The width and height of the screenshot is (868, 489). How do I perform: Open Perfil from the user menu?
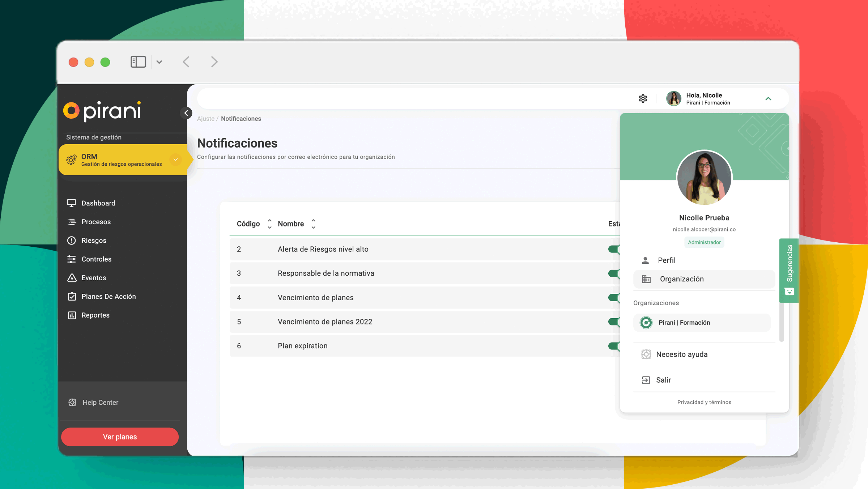(x=667, y=260)
